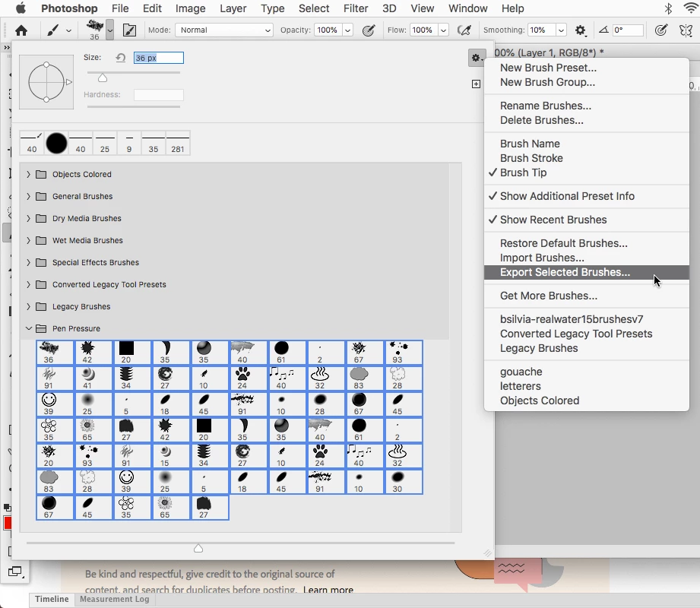Toggle Show Recent Brushes option
The image size is (700, 608).
point(553,220)
